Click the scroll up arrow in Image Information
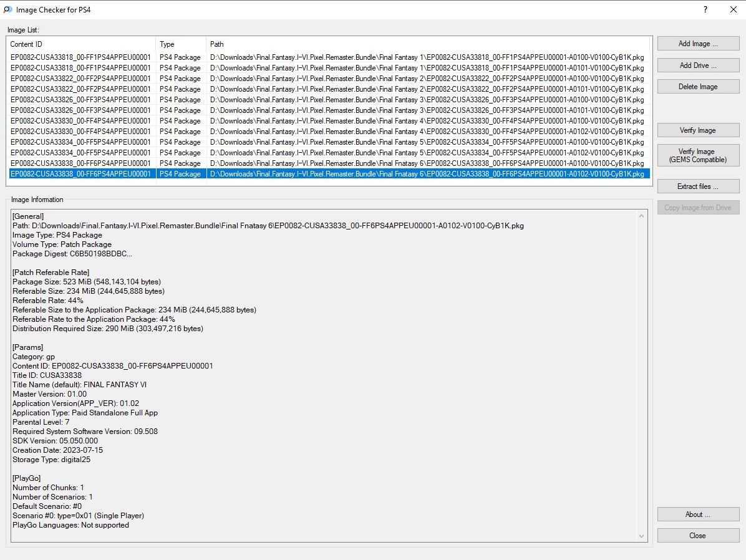Screen dimensions: 746x560 641,216
